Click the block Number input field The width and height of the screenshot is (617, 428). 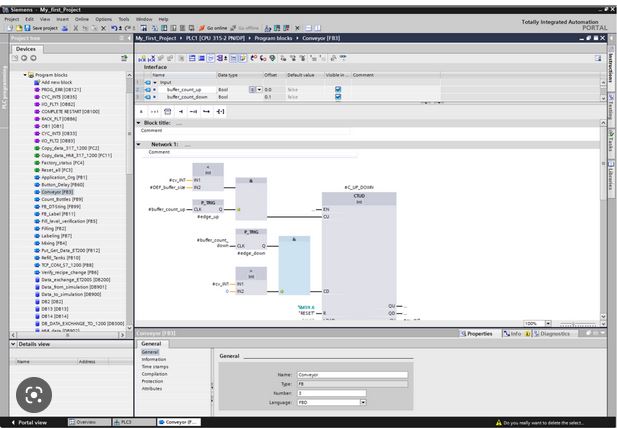pos(331,393)
